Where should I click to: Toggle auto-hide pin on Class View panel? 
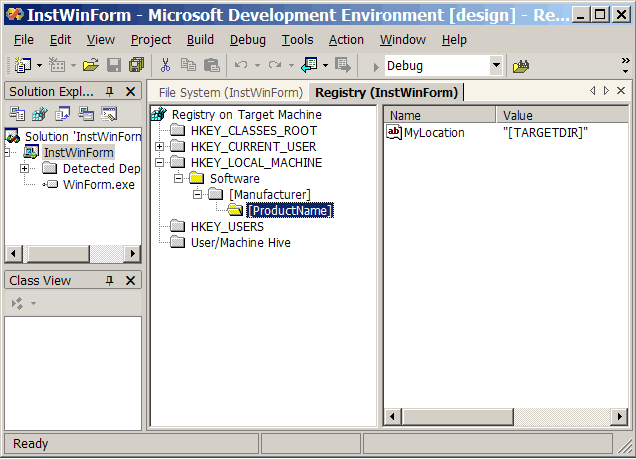[x=110, y=281]
